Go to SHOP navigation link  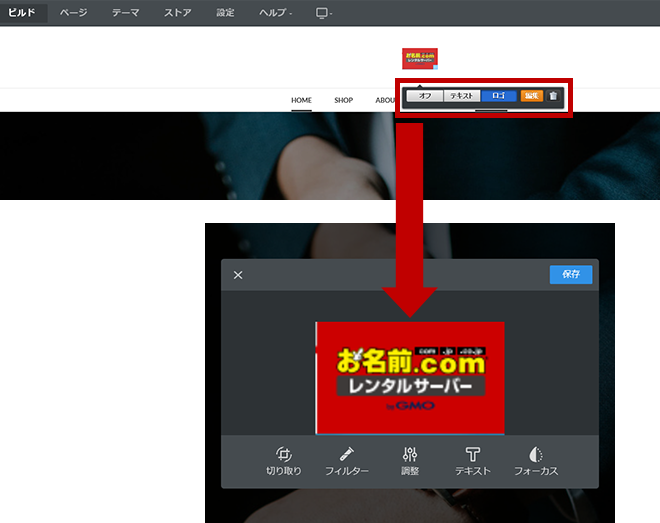point(343,100)
